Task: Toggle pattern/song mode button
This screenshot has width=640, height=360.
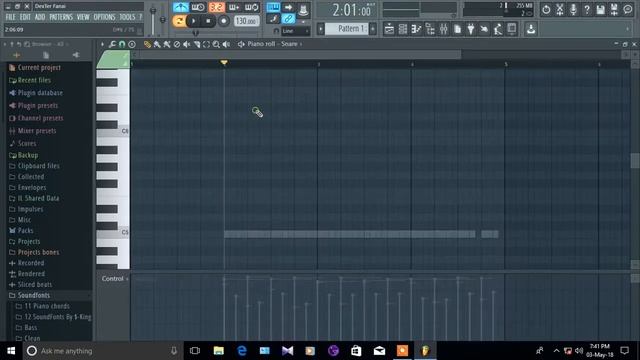Action: (179, 21)
